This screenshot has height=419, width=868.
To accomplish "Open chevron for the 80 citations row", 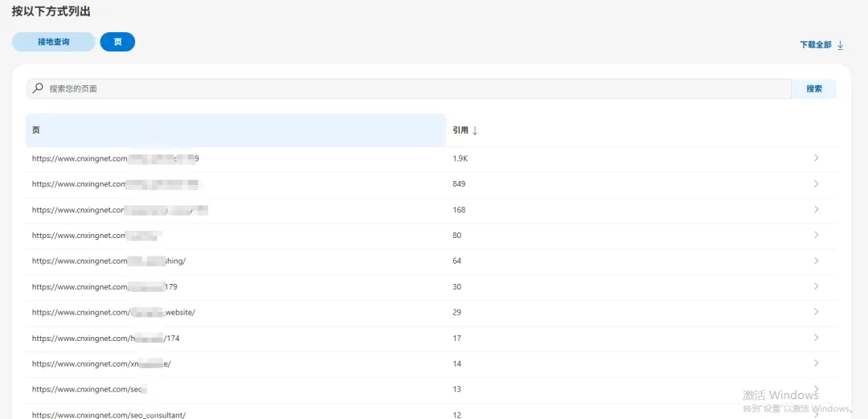I will click(816, 235).
